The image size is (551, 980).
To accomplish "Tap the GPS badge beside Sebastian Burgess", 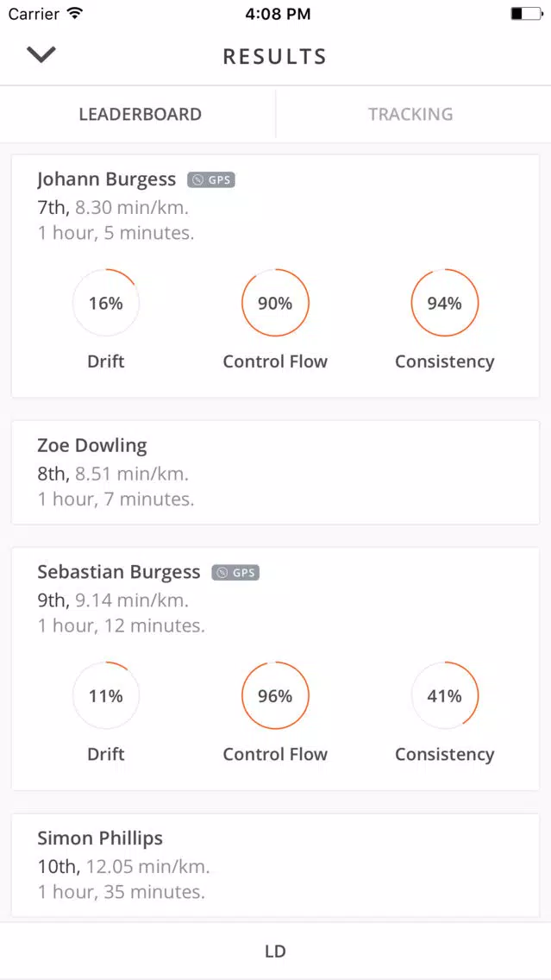I will coord(235,573).
